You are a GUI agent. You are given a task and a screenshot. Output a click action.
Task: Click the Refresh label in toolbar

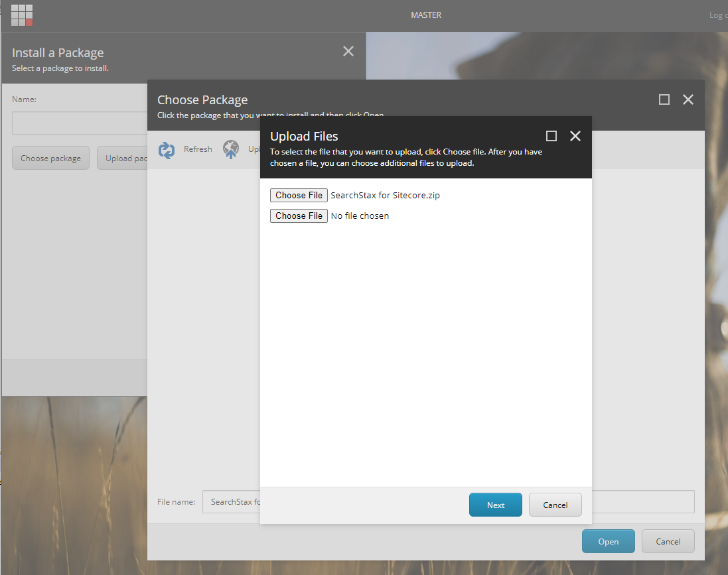198,149
